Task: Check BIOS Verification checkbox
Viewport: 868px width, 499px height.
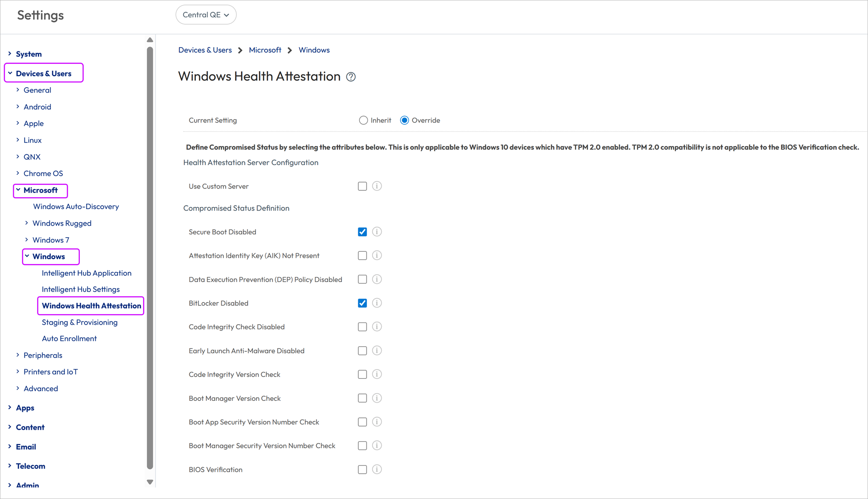Action: (x=362, y=470)
